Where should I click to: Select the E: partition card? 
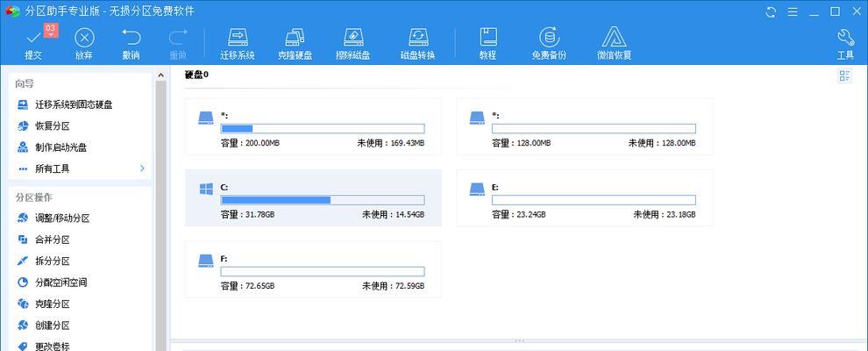tap(585, 198)
